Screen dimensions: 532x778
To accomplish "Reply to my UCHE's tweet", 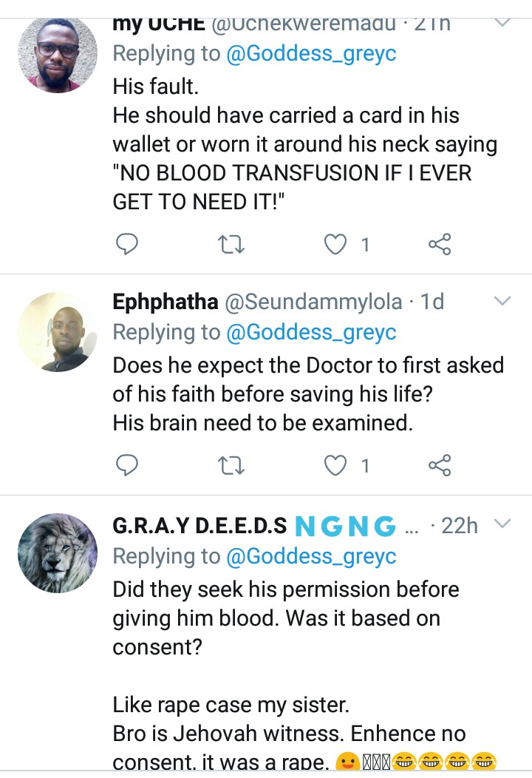I will pos(128,243).
